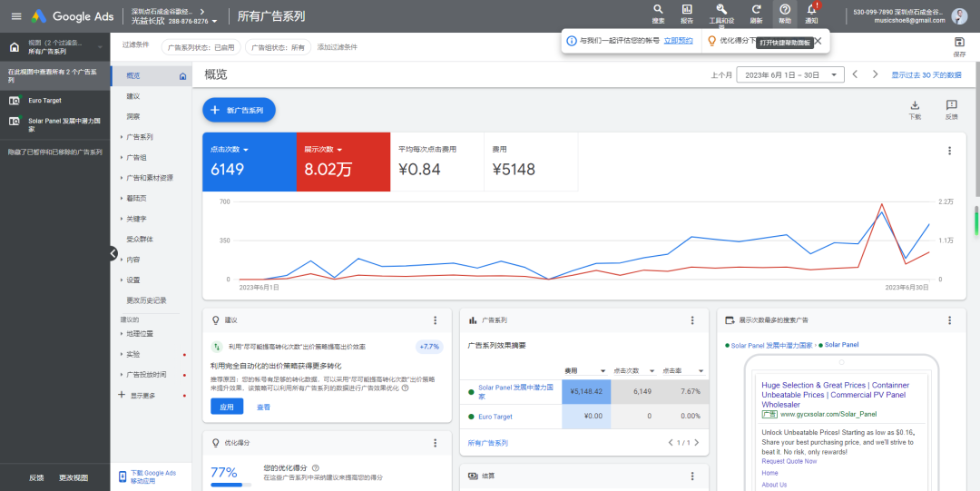The width and height of the screenshot is (980, 491).
Task: Click next page arrow in 广告系列 card
Action: (697, 443)
